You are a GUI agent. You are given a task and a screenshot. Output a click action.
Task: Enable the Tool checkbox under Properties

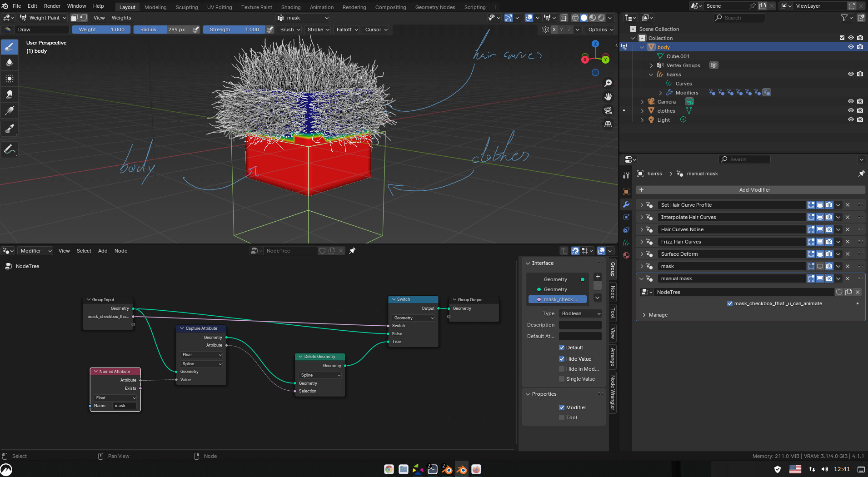pyautogui.click(x=562, y=417)
